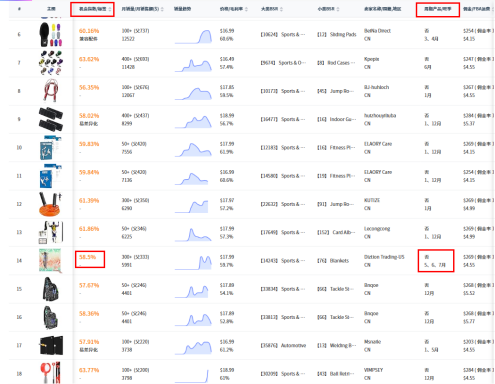Open row 13 basketball card product image
495x384 pixels.
click(51, 232)
